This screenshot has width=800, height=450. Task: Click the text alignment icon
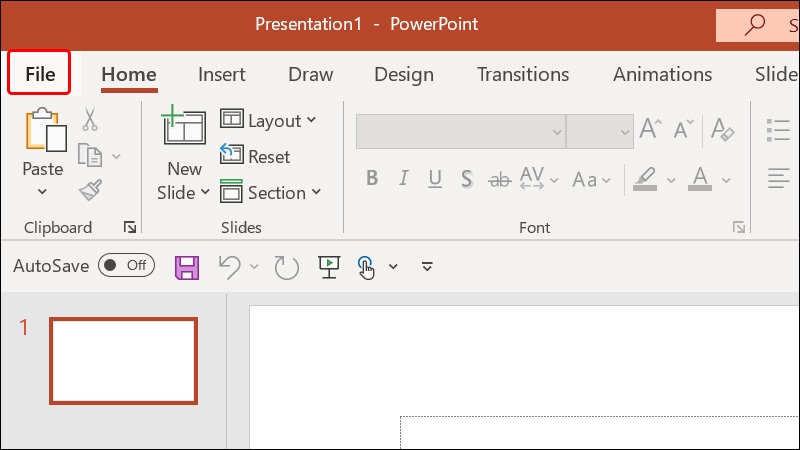779,179
